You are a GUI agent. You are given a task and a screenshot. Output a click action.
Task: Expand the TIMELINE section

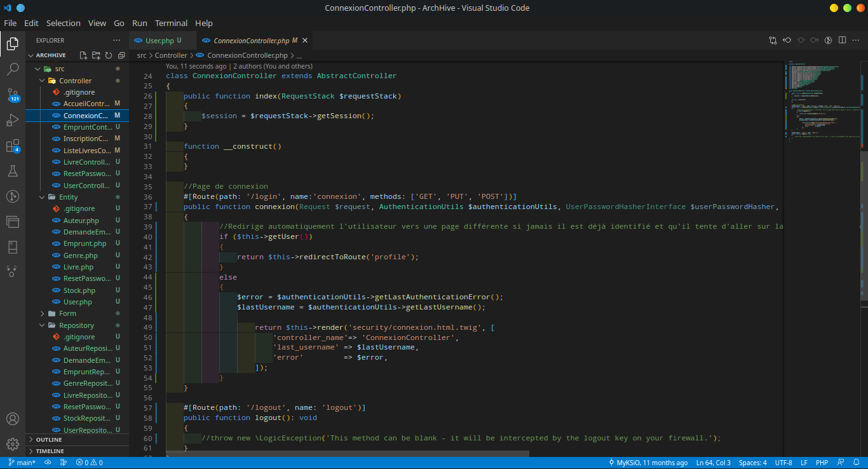pos(50,451)
